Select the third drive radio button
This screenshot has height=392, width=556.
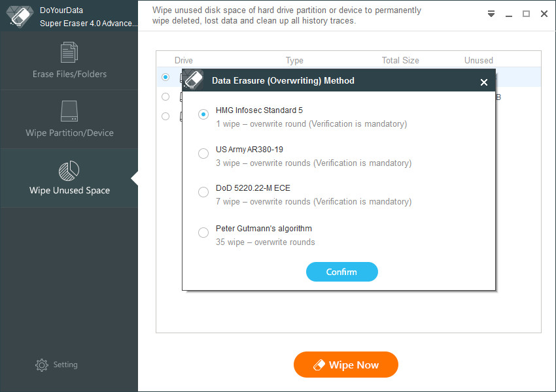coord(165,116)
